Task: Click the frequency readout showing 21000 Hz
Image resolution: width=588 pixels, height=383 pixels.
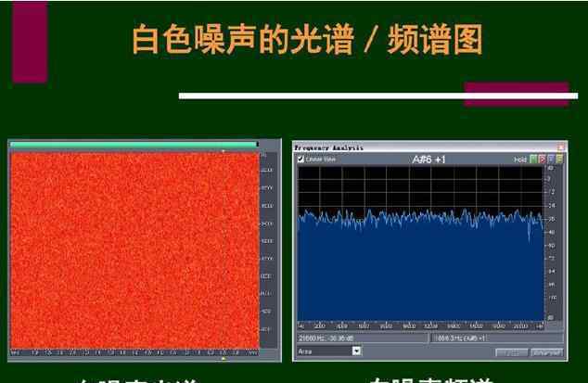Action: click(362, 338)
